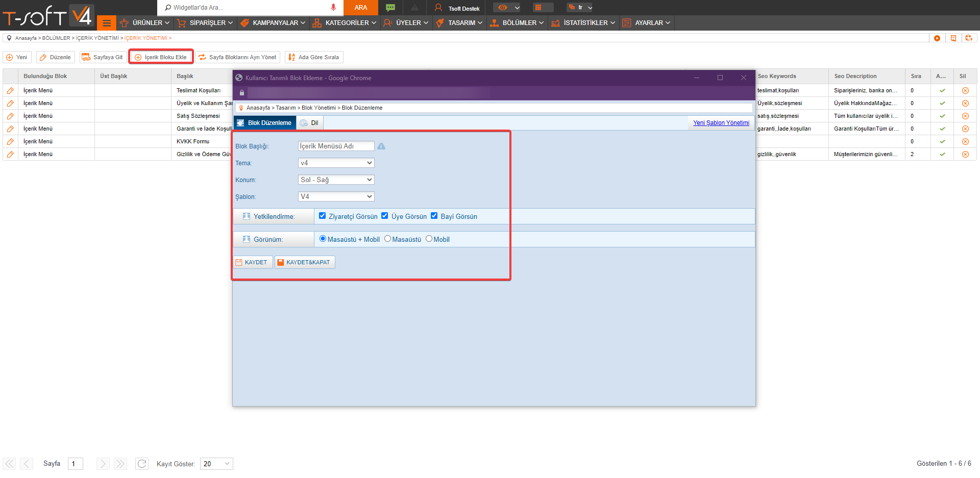Focus the Blok Başlığı input field

(x=336, y=146)
